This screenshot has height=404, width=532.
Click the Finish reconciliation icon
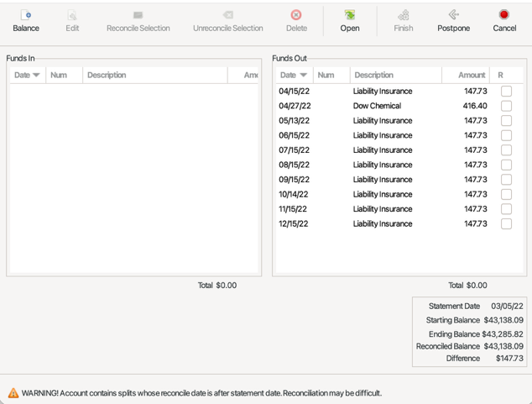(x=404, y=15)
